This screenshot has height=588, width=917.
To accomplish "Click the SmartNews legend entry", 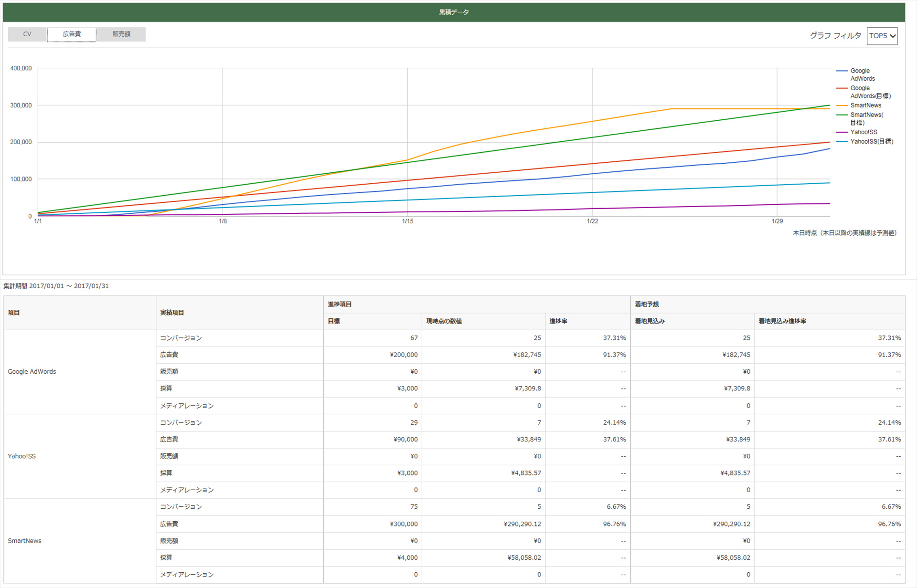I will (x=865, y=105).
